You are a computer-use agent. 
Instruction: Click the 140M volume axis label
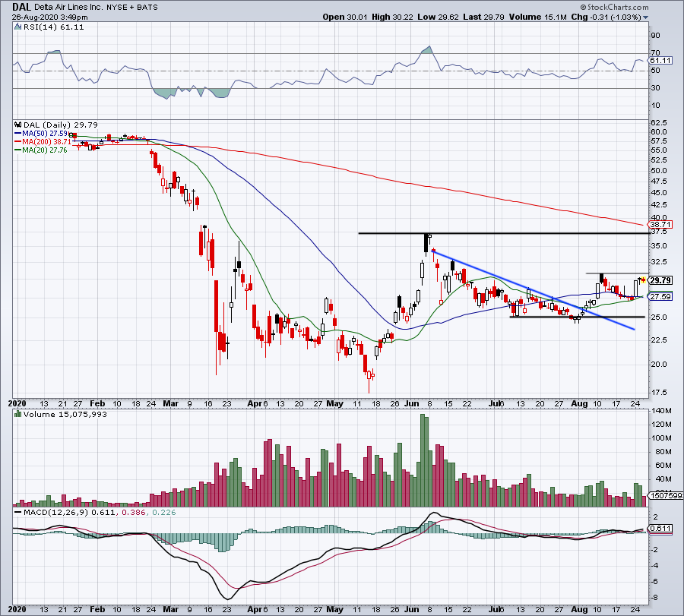(661, 411)
